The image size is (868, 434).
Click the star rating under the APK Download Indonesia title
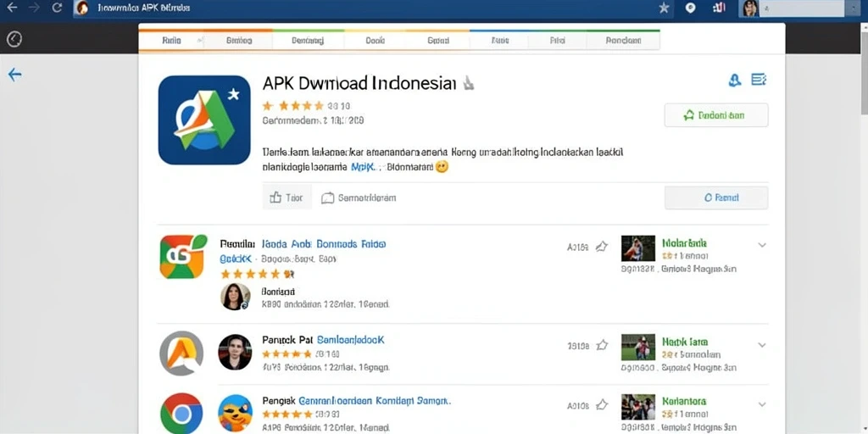tap(292, 105)
